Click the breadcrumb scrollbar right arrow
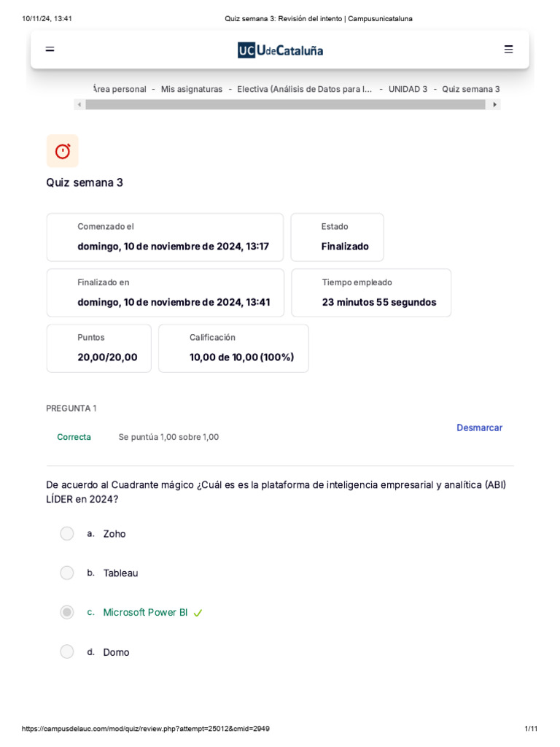 495,104
